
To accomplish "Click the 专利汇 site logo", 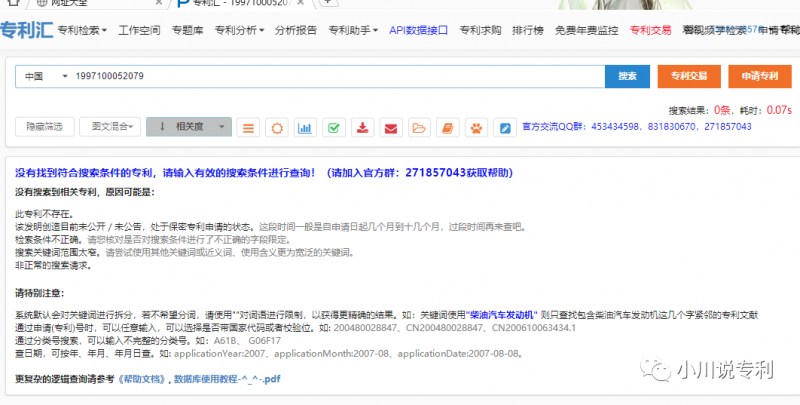I will point(26,30).
